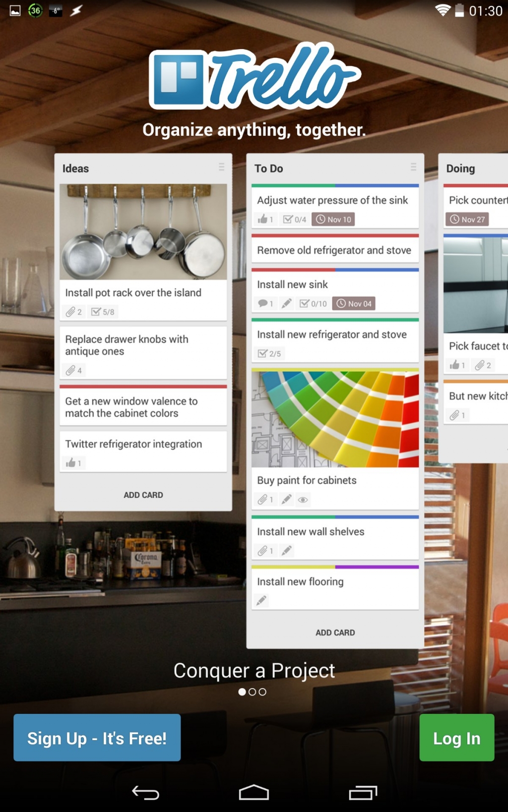
Task: Tap ADD CARD in the To Do list
Action: coord(335,633)
